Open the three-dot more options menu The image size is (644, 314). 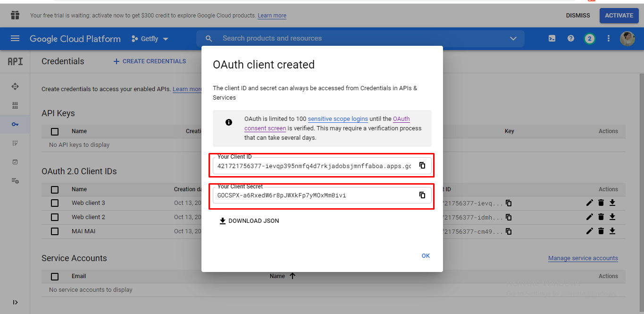pos(608,39)
